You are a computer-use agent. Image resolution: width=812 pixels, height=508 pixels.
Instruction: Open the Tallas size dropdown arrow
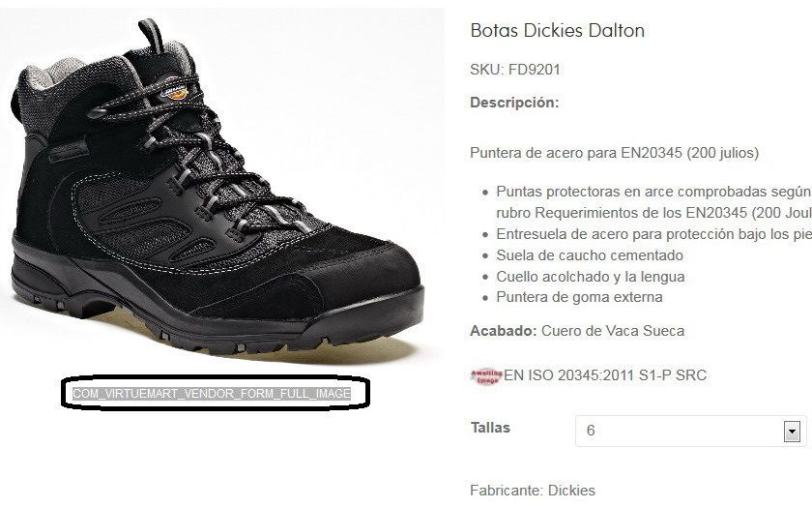pyautogui.click(x=792, y=431)
